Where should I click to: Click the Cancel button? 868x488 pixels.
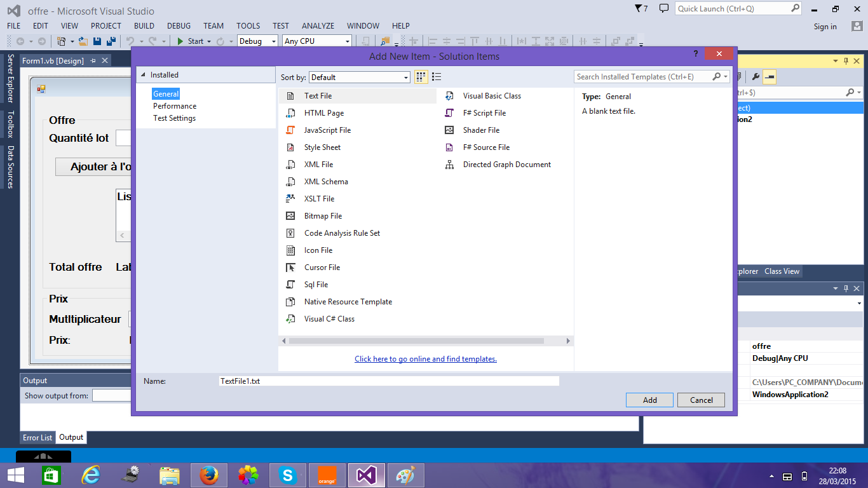pos(702,400)
